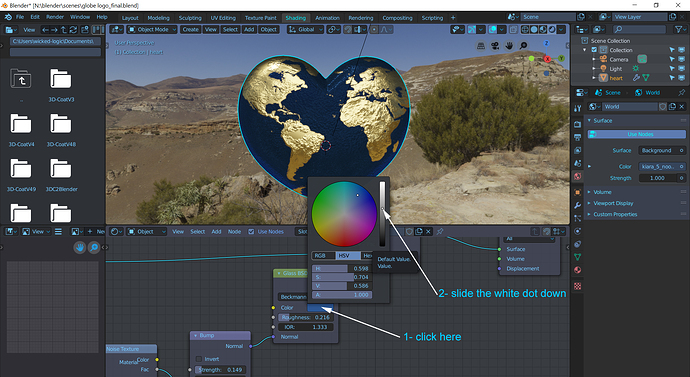Switch to the Modeling workspace tab
The height and width of the screenshot is (377, 690).
pyautogui.click(x=158, y=18)
